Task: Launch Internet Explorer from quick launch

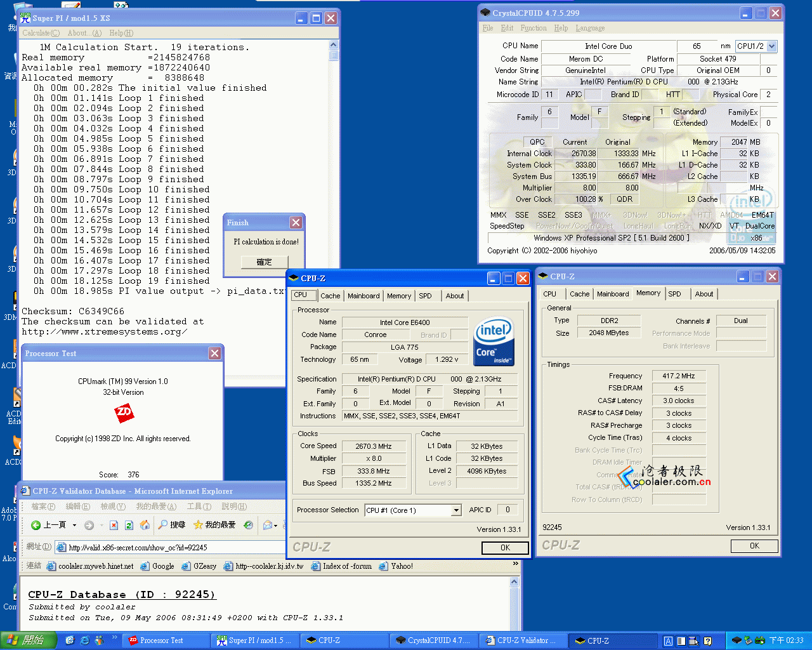Action: coord(84,640)
